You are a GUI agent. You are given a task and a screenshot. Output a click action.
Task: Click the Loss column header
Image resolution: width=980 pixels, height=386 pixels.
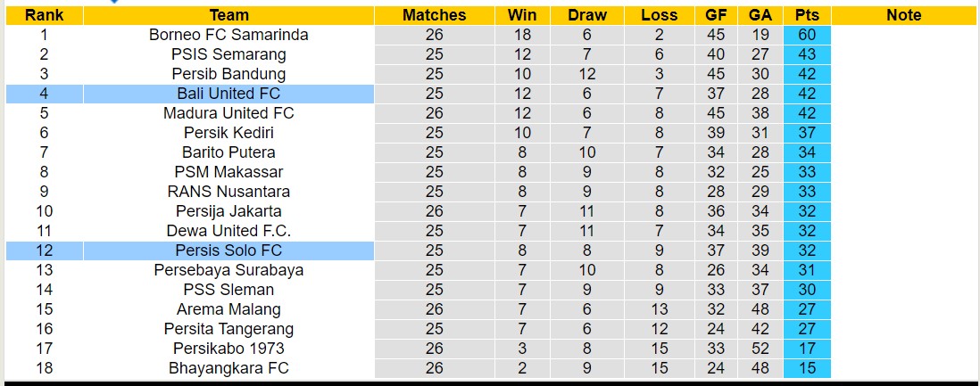pyautogui.click(x=659, y=15)
